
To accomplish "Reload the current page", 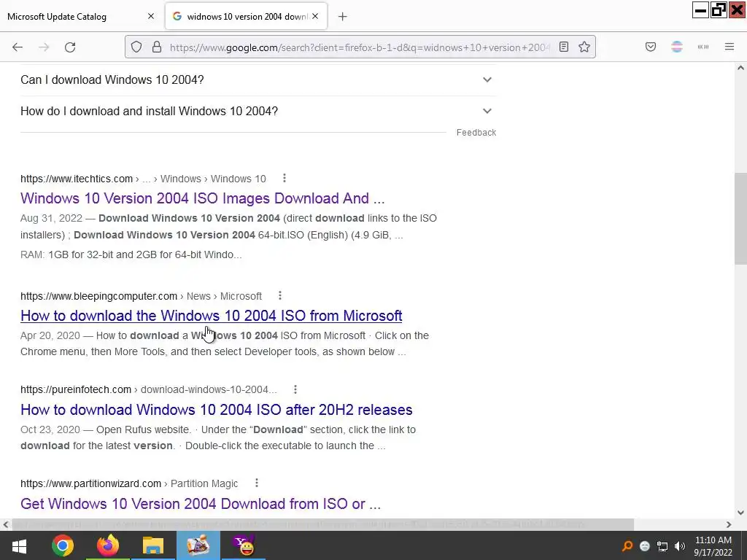I will tap(70, 47).
